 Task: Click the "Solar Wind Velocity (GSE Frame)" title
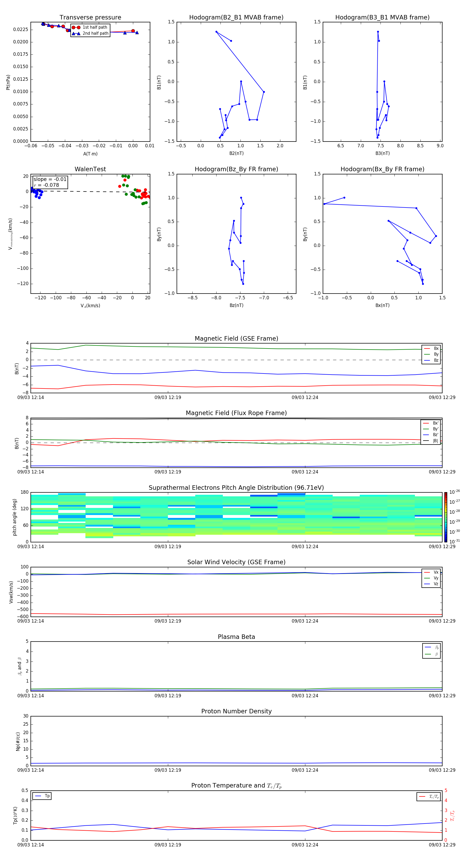pyautogui.click(x=236, y=562)
